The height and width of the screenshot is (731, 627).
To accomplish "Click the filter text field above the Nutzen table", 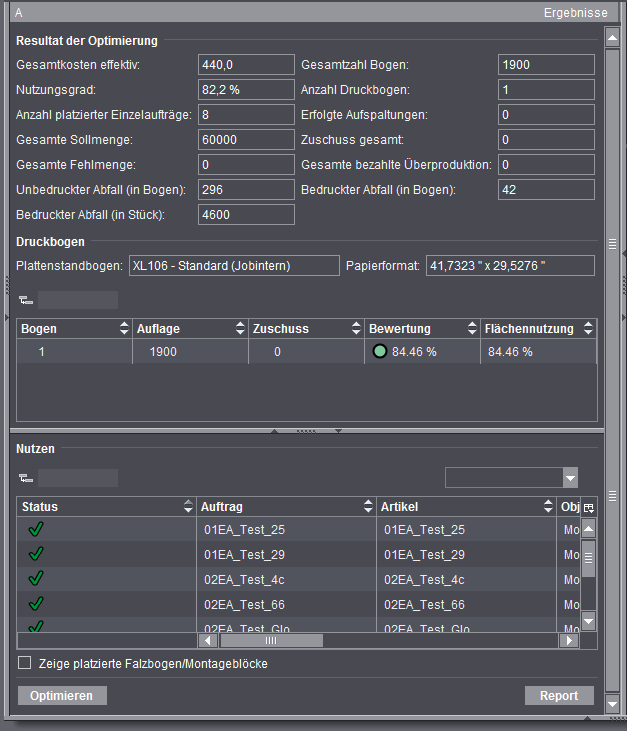I will click(78, 478).
